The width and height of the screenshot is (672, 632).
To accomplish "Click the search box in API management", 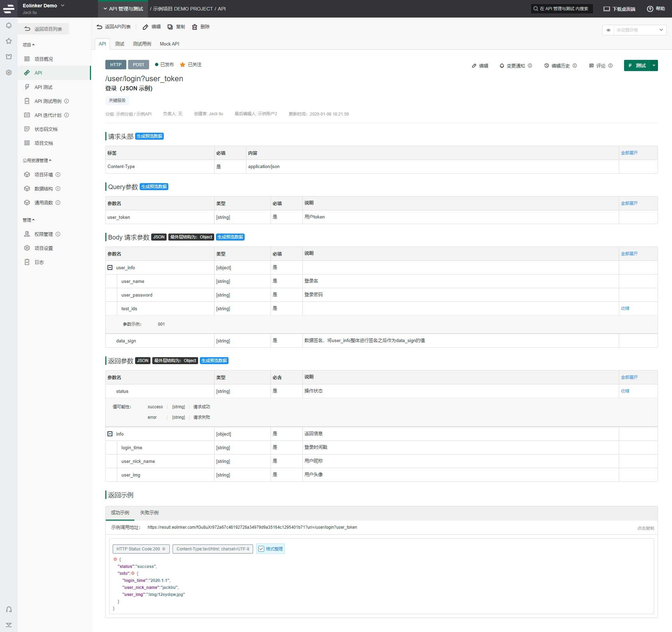I will coord(562,9).
